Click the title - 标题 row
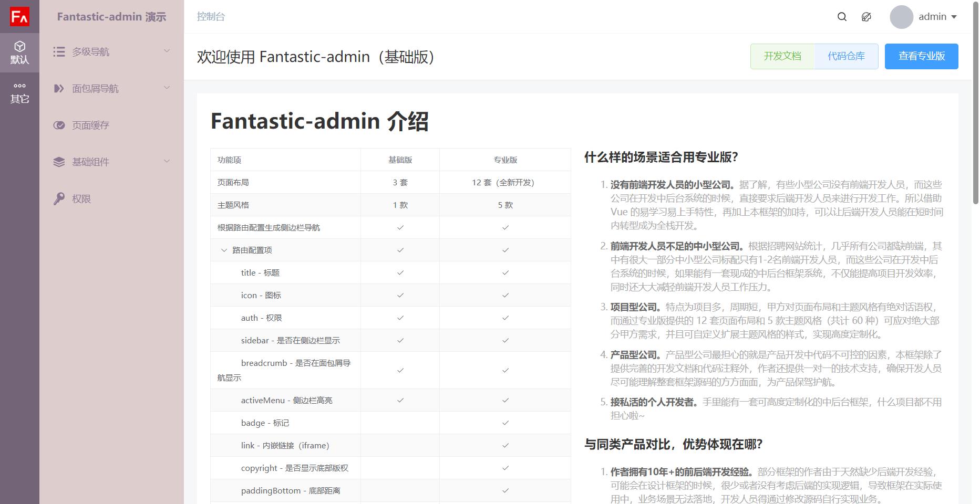 [390, 272]
